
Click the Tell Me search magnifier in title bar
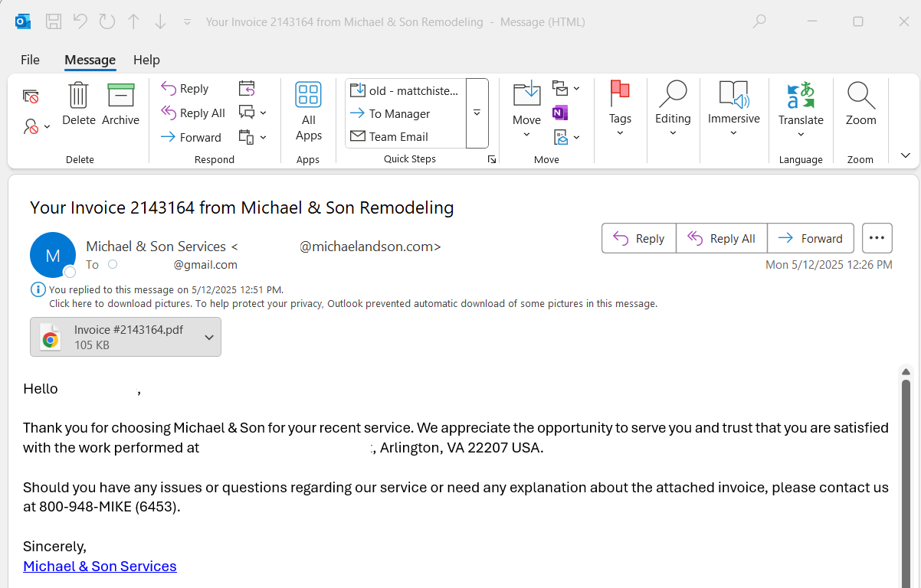point(759,22)
